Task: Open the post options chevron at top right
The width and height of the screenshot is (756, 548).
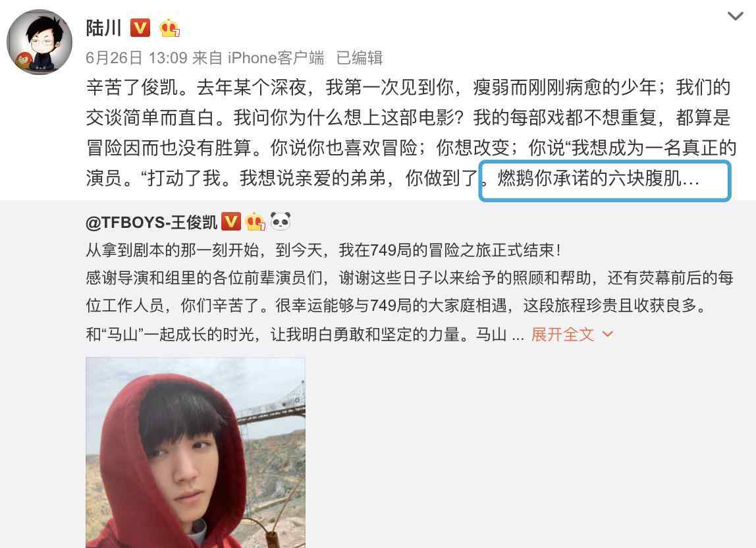Action: tap(735, 16)
